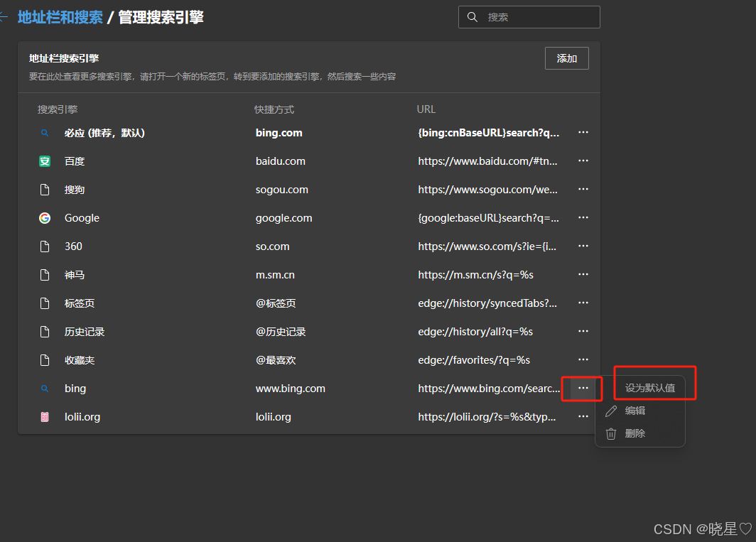756x542 pixels.
Task: Click the @标签页 shortcut cell
Action: (x=276, y=303)
